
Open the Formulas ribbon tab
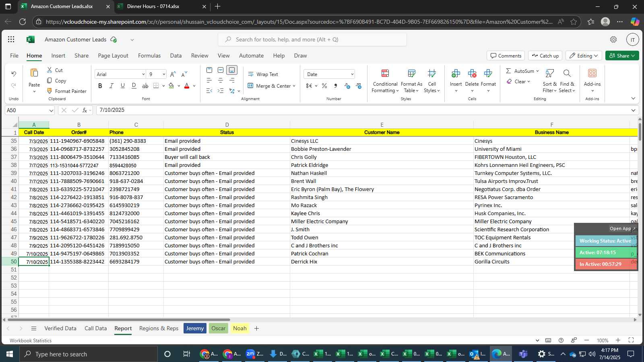149,56
